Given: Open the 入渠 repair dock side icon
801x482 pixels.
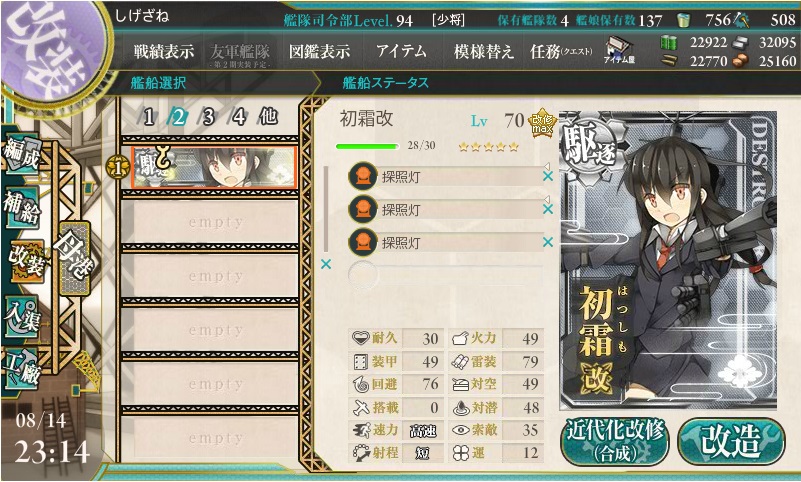Looking at the screenshot, I should coord(22,316).
